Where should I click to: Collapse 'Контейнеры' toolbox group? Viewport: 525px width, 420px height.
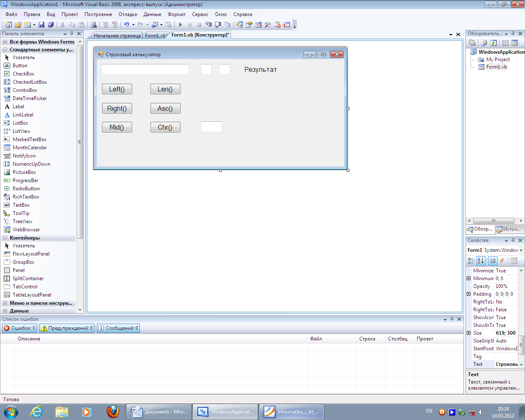(5, 238)
